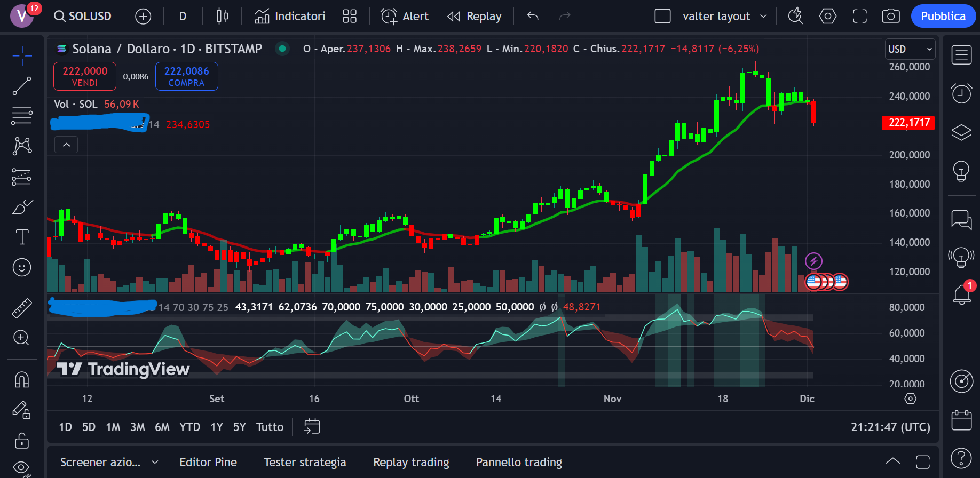The width and height of the screenshot is (980, 478).
Task: Take a chart snapshot with camera
Action: tap(891, 17)
